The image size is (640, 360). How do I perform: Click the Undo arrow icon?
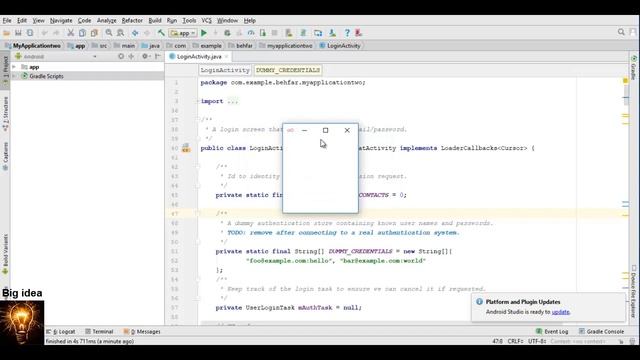tap(44, 33)
